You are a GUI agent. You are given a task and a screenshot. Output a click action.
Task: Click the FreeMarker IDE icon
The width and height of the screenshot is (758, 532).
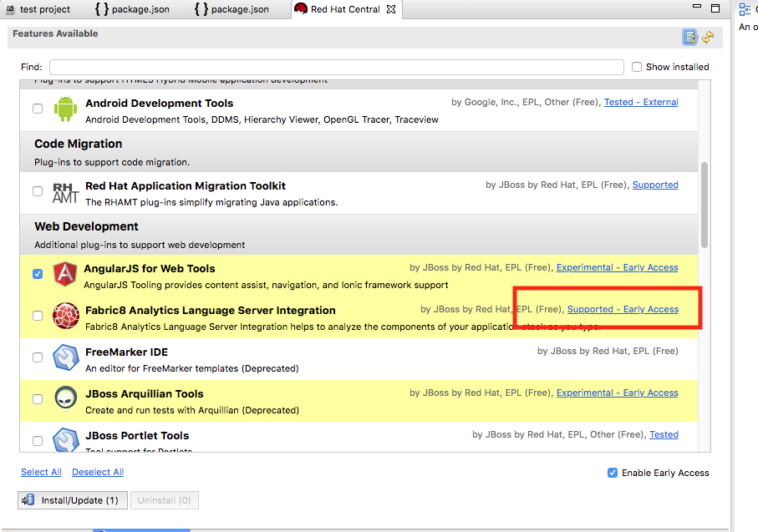65,358
